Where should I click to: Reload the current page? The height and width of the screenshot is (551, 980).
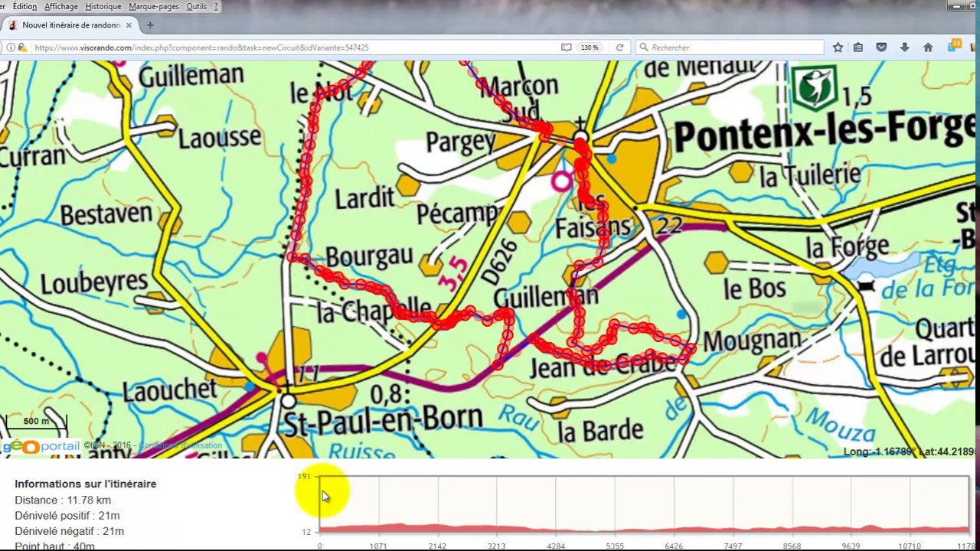[619, 47]
